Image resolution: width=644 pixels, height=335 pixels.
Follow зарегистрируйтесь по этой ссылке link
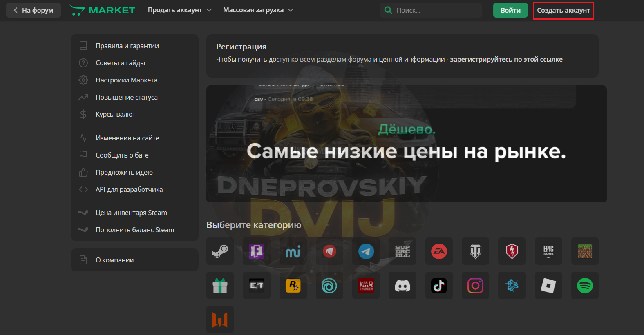coord(506,59)
